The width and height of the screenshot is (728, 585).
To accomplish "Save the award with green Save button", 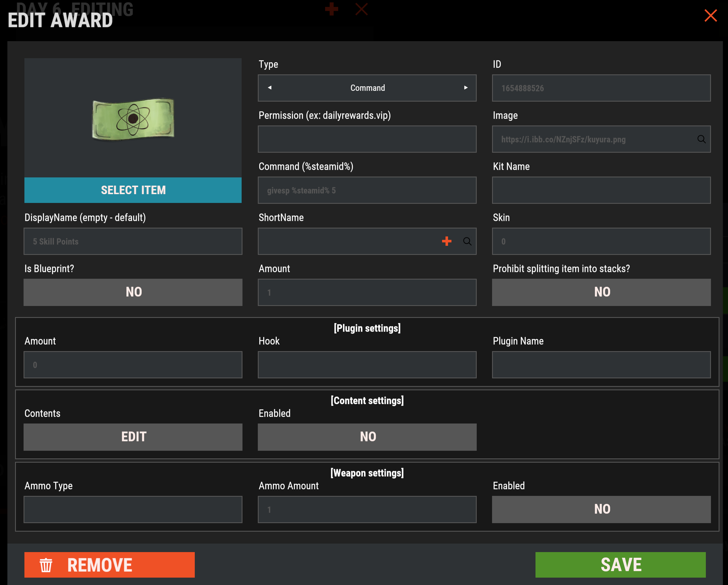I will [x=620, y=564].
